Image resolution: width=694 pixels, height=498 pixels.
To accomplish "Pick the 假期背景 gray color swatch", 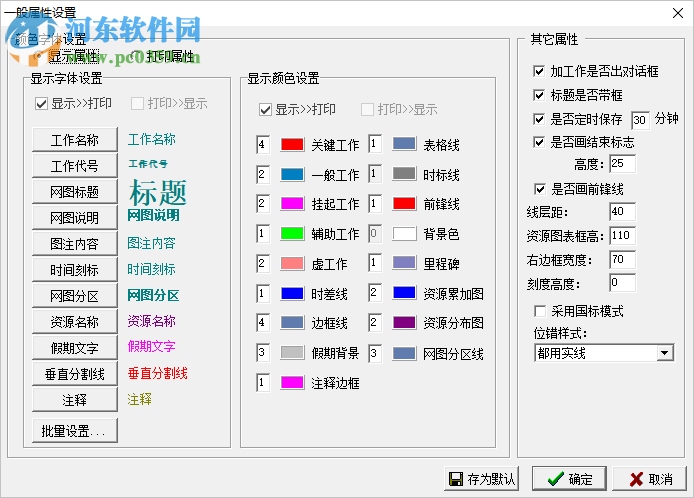I will pos(292,353).
